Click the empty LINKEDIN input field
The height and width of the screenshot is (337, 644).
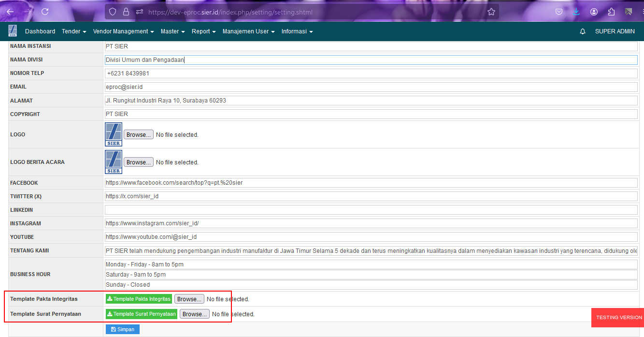pyautogui.click(x=371, y=210)
